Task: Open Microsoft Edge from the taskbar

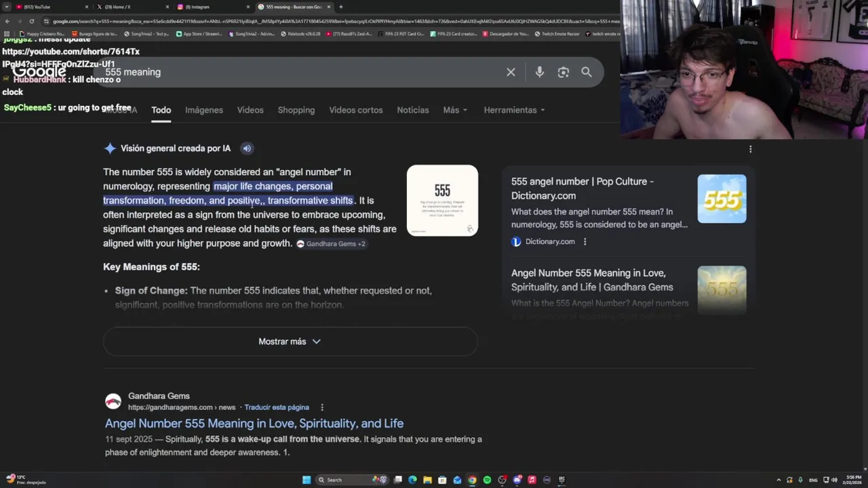Action: click(x=412, y=480)
